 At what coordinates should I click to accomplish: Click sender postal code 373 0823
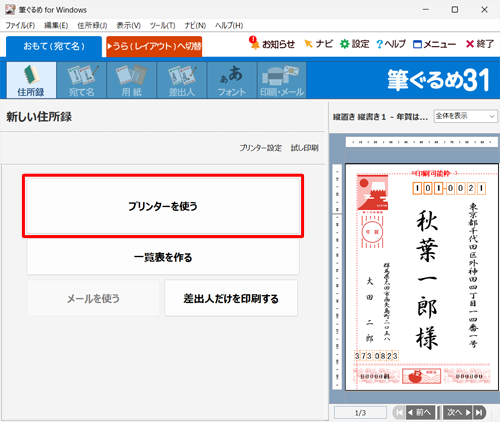point(376,356)
